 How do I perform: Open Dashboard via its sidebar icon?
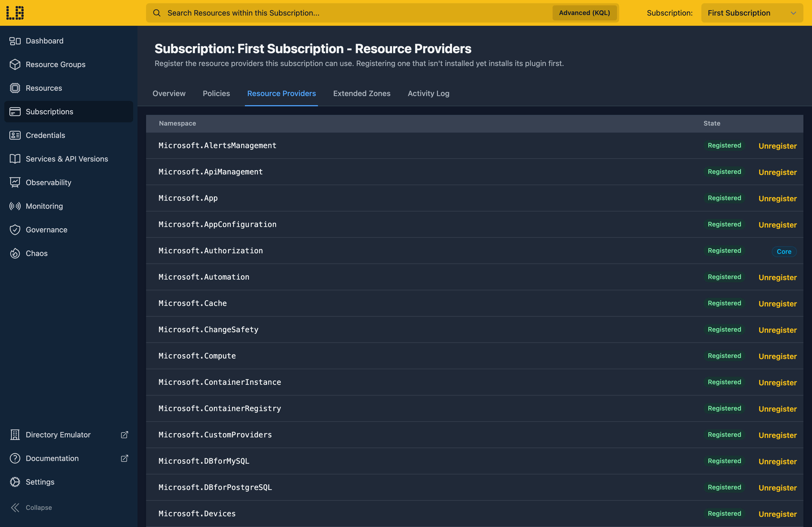click(15, 41)
